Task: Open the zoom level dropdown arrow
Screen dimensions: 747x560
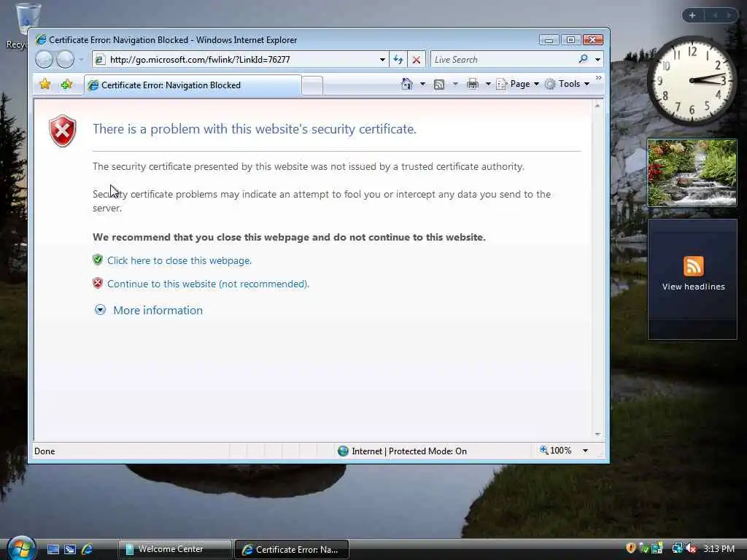Action: click(585, 451)
